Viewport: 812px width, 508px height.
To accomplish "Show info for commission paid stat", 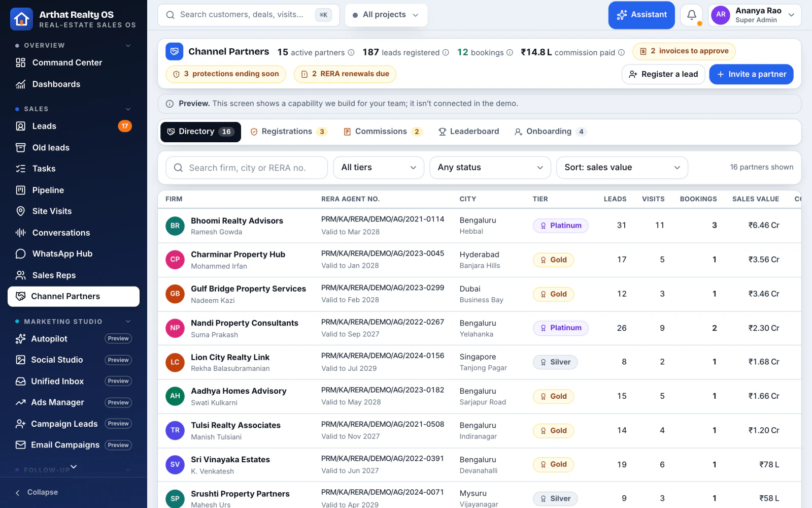I will (x=621, y=52).
